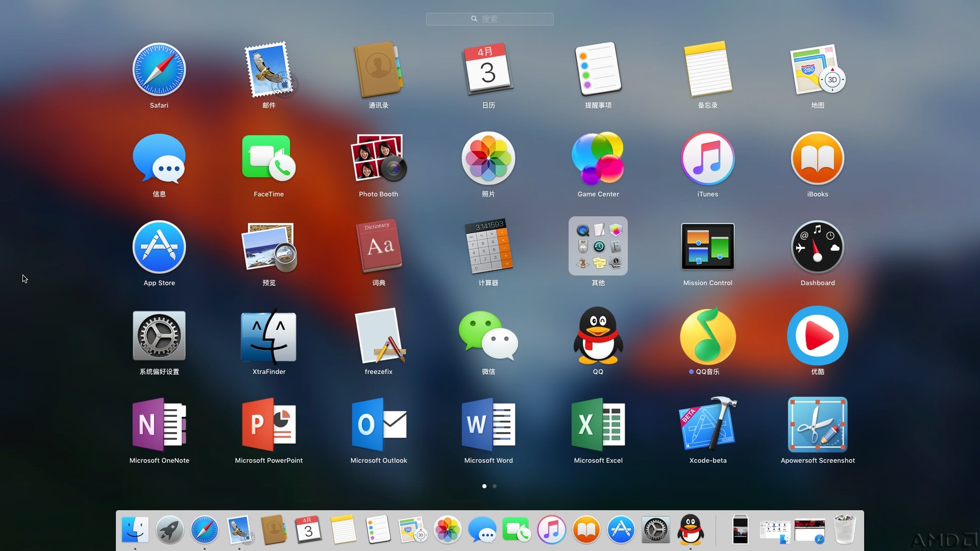This screenshot has height=551, width=980.
Task: Open Microsoft Word
Action: click(488, 424)
